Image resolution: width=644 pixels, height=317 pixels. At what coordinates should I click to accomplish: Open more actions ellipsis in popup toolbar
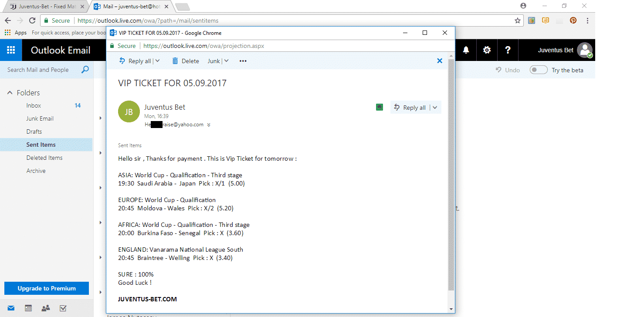point(243,61)
